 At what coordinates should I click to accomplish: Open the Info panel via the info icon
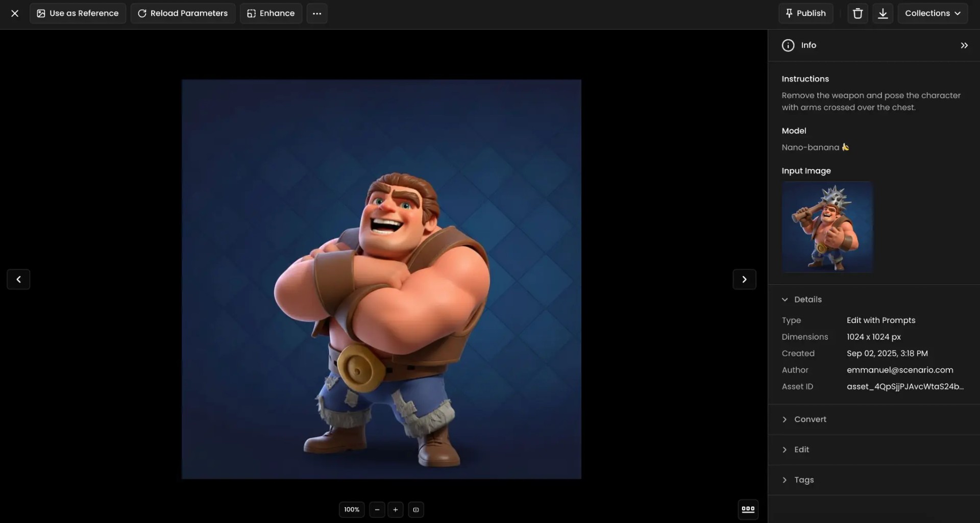pos(788,45)
